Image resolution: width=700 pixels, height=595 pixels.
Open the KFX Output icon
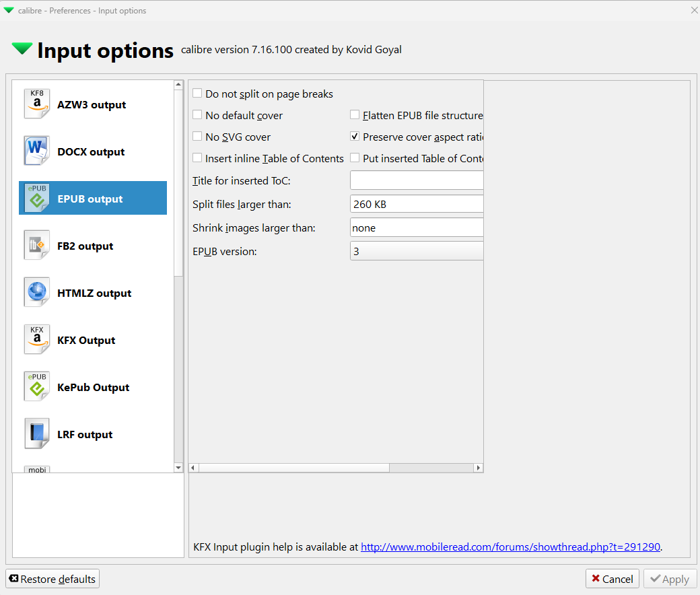click(x=37, y=340)
